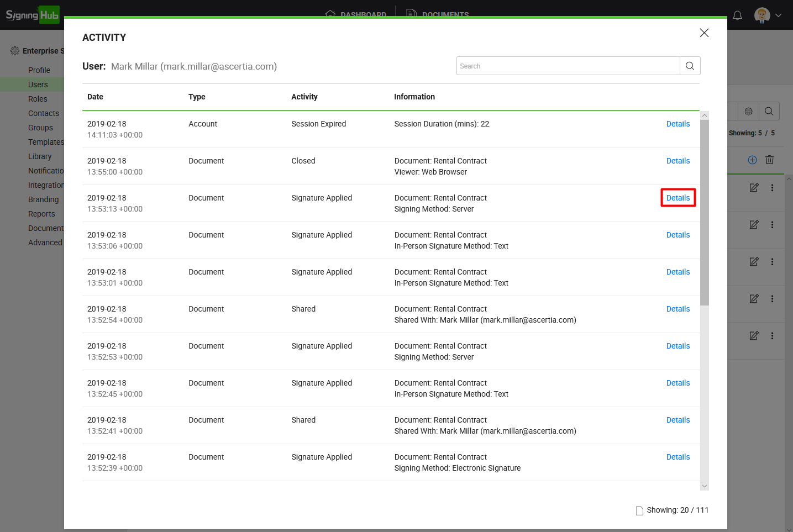Select Contacts in the left sidebar
Viewport: 793px width, 532px height.
tap(43, 113)
